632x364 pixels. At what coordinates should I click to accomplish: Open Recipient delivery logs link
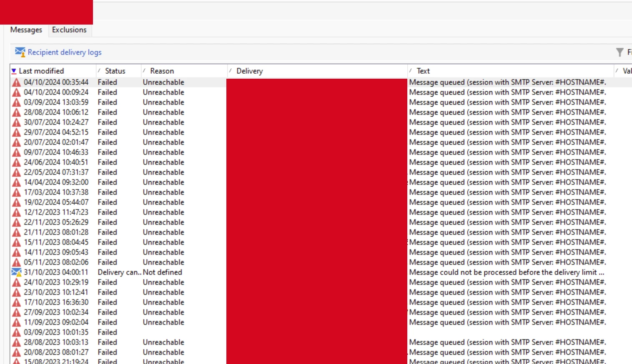(x=65, y=52)
